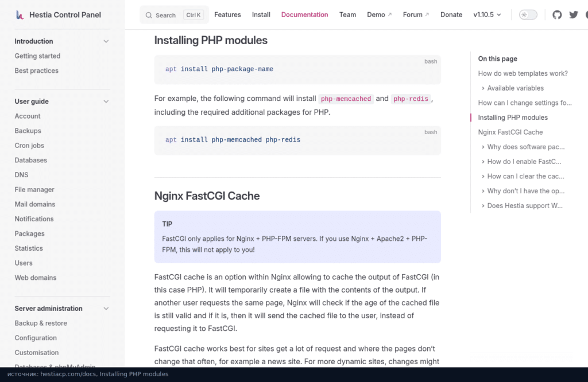This screenshot has height=382, width=588.
Task: Jump to 'Available variables' in outline
Action: coord(515,88)
